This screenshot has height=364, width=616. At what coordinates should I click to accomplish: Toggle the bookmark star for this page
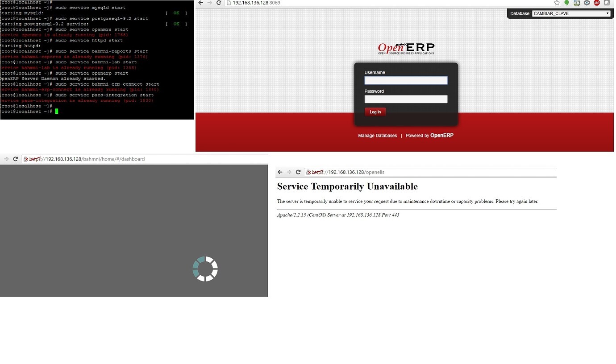557,3
